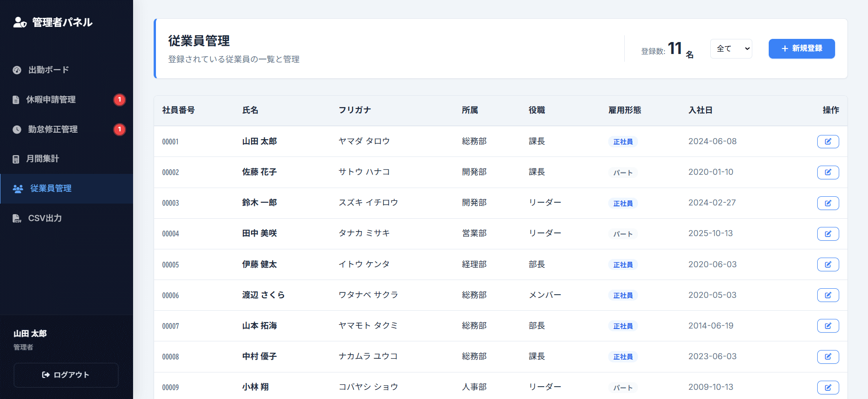868x399 pixels.
Task: Click the 新規登録 button
Action: pos(801,49)
